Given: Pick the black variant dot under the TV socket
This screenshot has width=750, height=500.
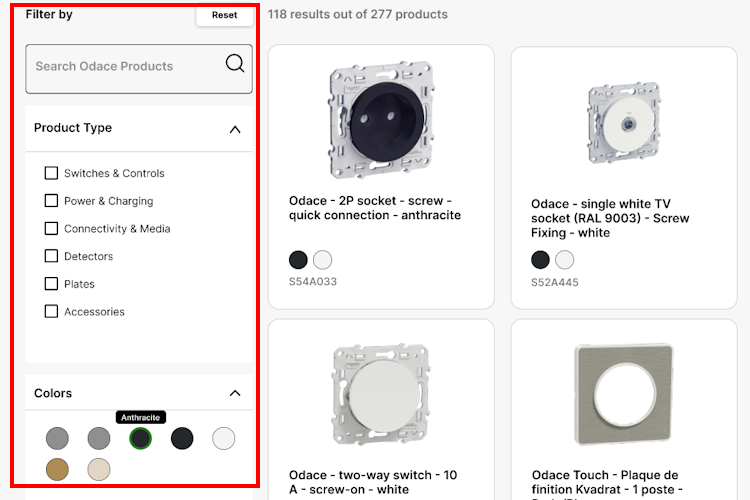Looking at the screenshot, I should [x=540, y=260].
